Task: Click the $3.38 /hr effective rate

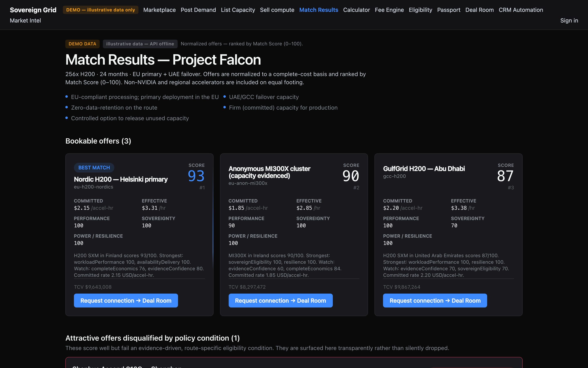Action: click(463, 208)
